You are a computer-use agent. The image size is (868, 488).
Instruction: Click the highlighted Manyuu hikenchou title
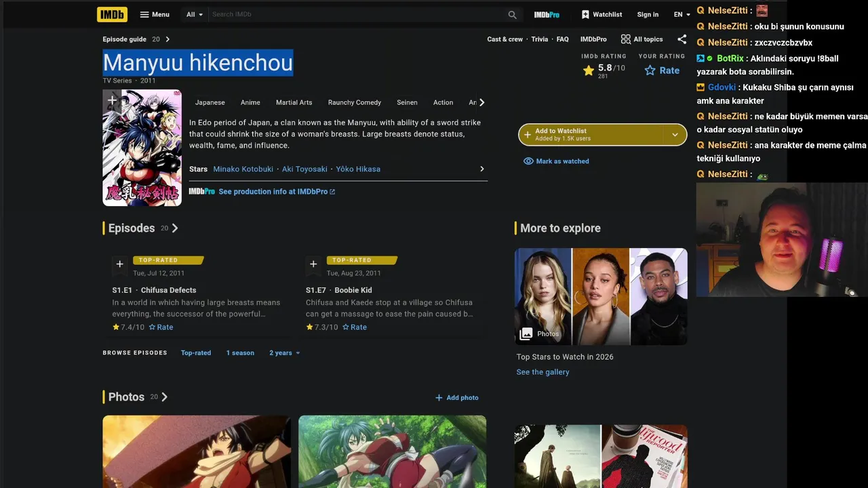(x=197, y=63)
